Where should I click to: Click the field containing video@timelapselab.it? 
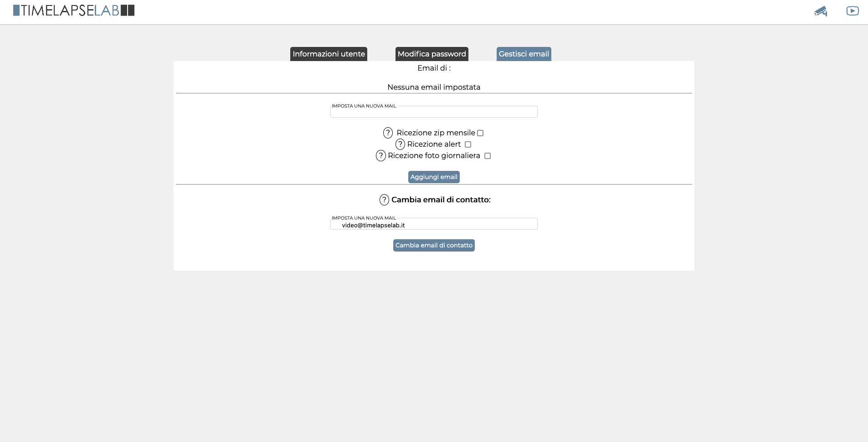pyautogui.click(x=434, y=224)
